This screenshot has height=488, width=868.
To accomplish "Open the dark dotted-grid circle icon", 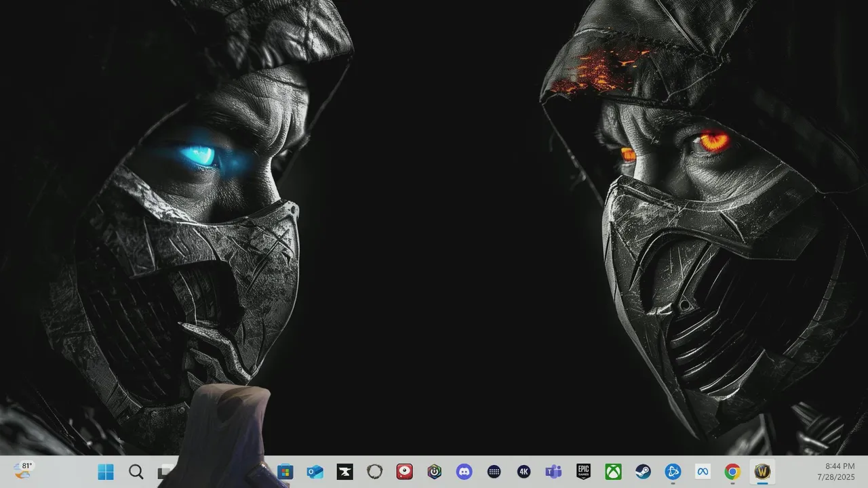I will [494, 472].
